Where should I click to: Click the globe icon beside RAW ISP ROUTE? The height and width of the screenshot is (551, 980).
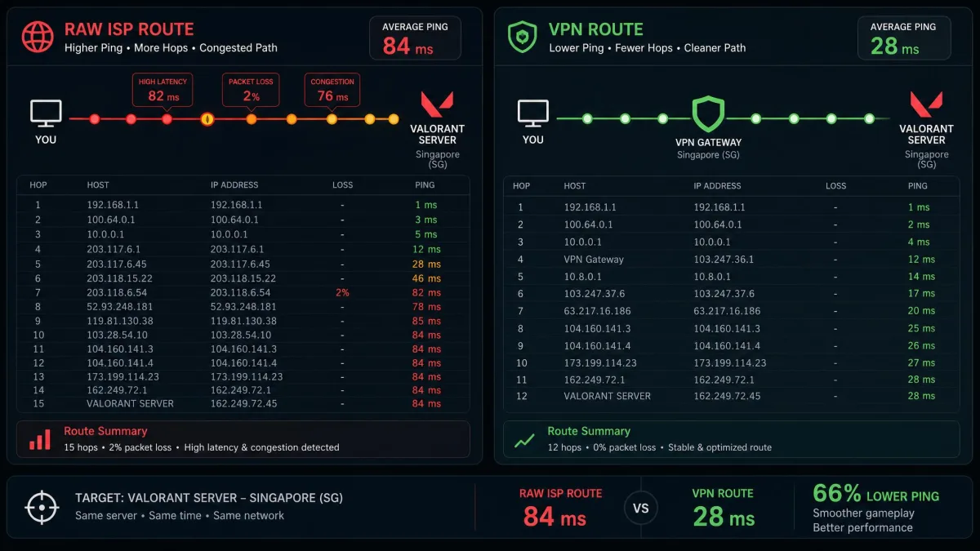[x=38, y=37]
